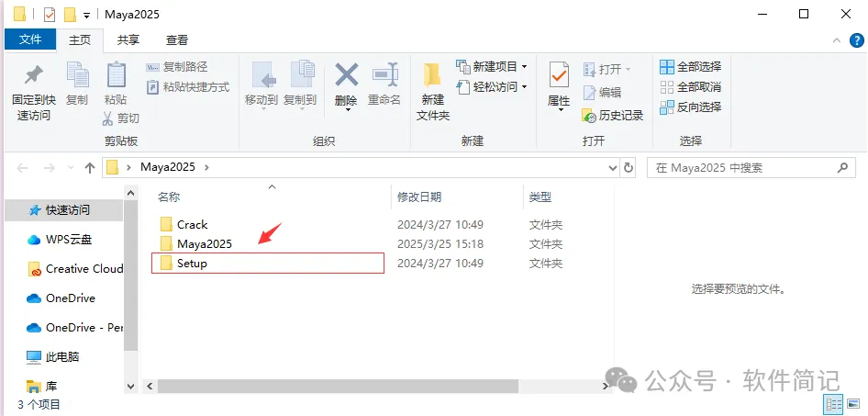Viewport: 868px width, 416px height.
Task: Switch to the Home (主页) tab
Action: tap(80, 39)
